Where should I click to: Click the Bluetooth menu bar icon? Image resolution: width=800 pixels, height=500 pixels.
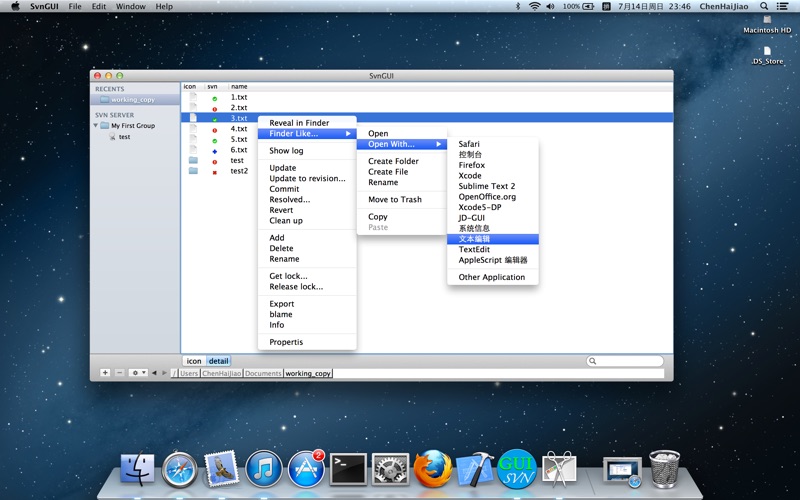pyautogui.click(x=517, y=6)
